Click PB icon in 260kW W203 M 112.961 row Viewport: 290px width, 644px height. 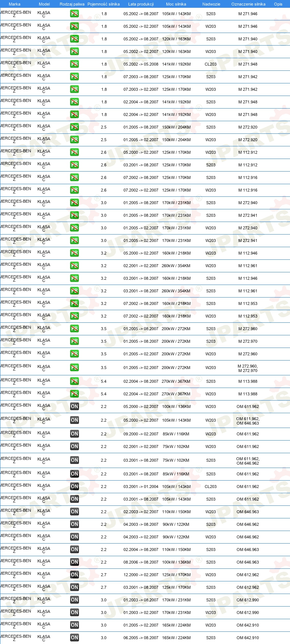tap(75, 266)
